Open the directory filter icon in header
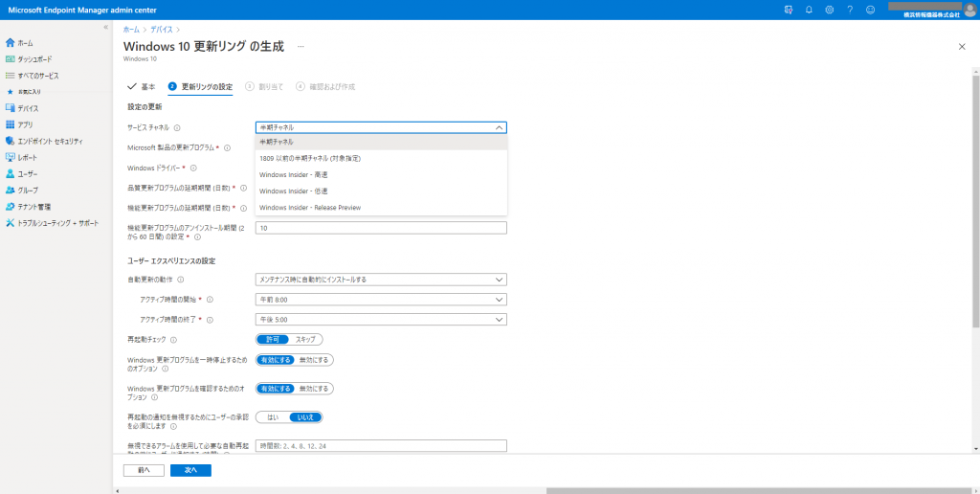This screenshot has width=980, height=494. pos(789,10)
